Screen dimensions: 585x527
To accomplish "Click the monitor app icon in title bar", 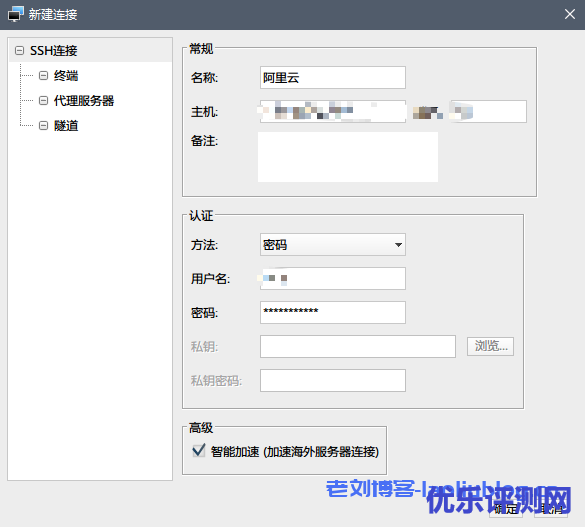I will pos(16,14).
